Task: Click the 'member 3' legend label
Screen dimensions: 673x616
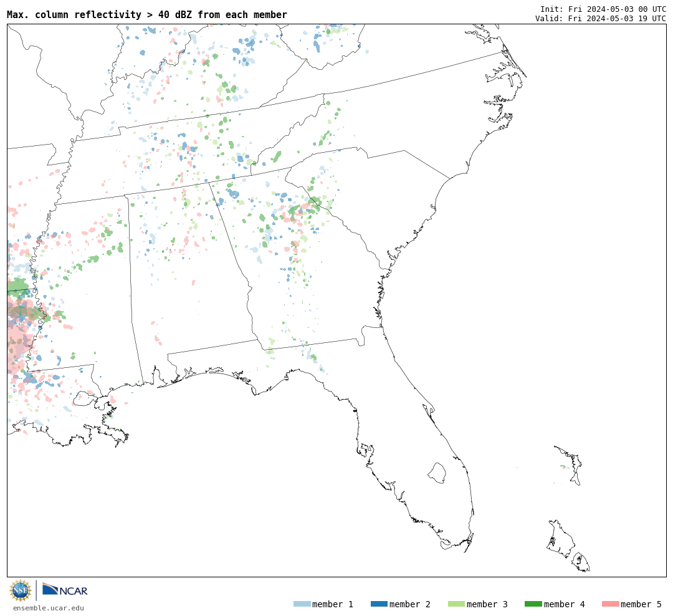Action: [487, 604]
